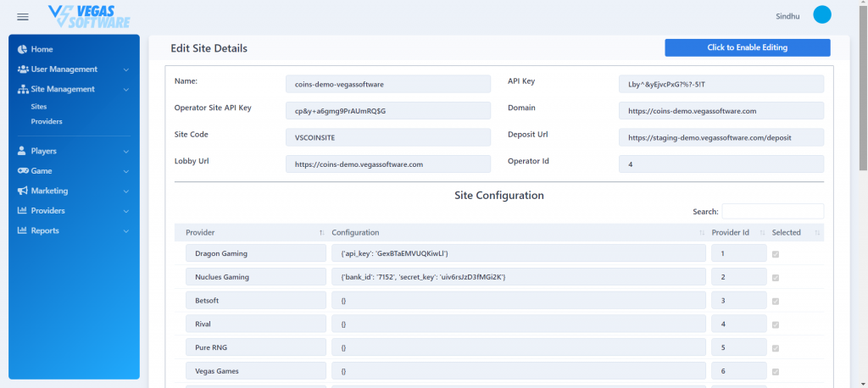This screenshot has height=388, width=868.
Task: Expand sidebar Providers chevron
Action: (x=126, y=212)
